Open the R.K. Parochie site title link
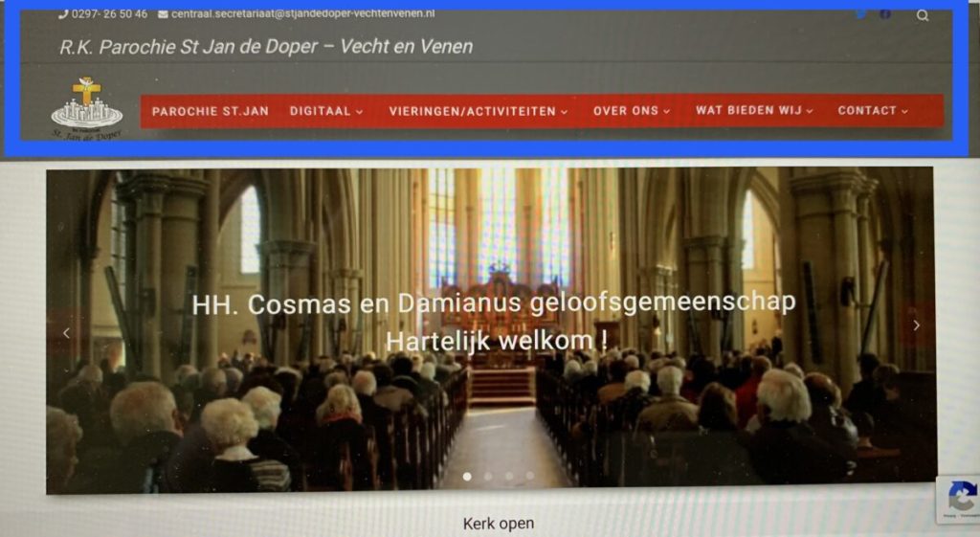Viewport: 980px width, 537px height. (266, 47)
